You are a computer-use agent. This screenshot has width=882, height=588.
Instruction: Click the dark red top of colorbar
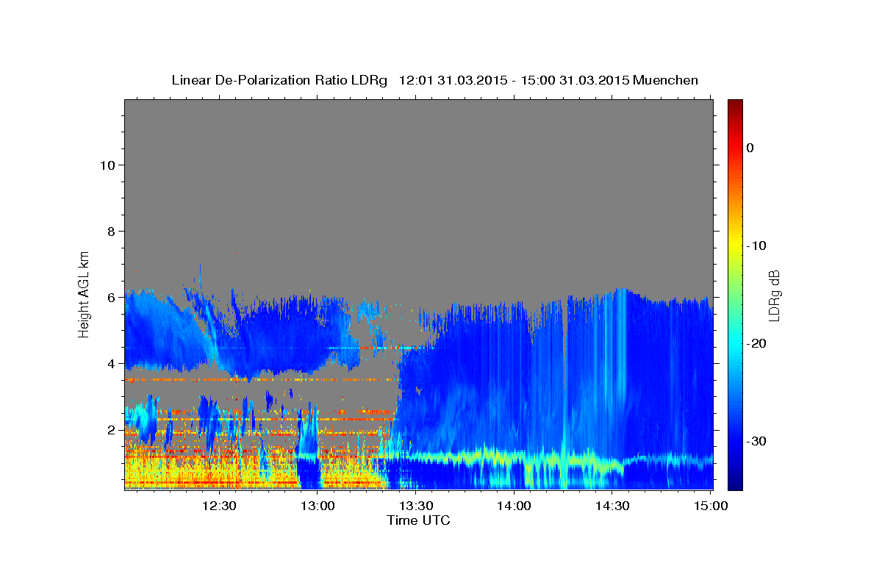point(735,105)
